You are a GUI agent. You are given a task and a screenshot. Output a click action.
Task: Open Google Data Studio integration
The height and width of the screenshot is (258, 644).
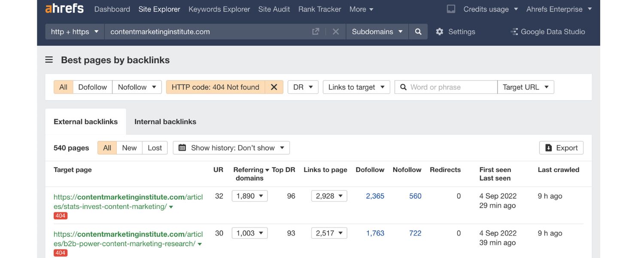click(547, 32)
